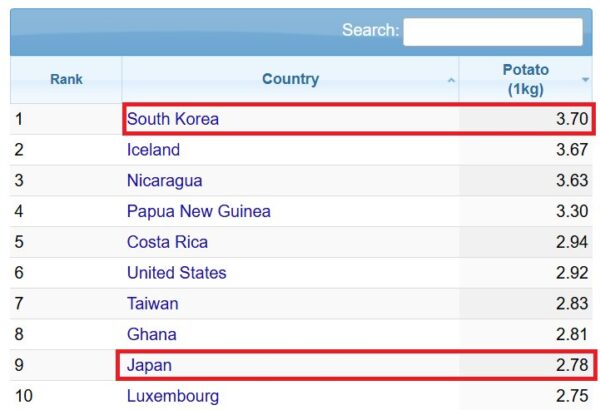Open the South Korea country link
Image resolution: width=600 pixels, height=410 pixels.
click(x=172, y=119)
